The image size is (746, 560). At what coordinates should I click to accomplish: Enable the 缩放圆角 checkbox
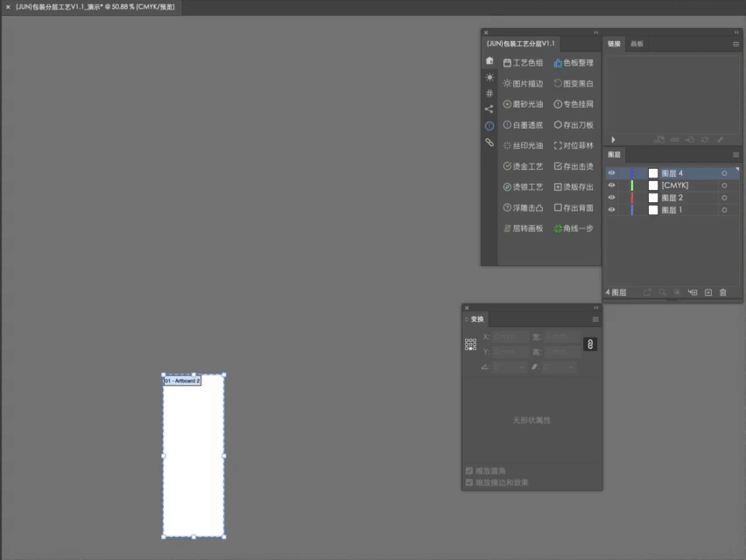tap(469, 471)
